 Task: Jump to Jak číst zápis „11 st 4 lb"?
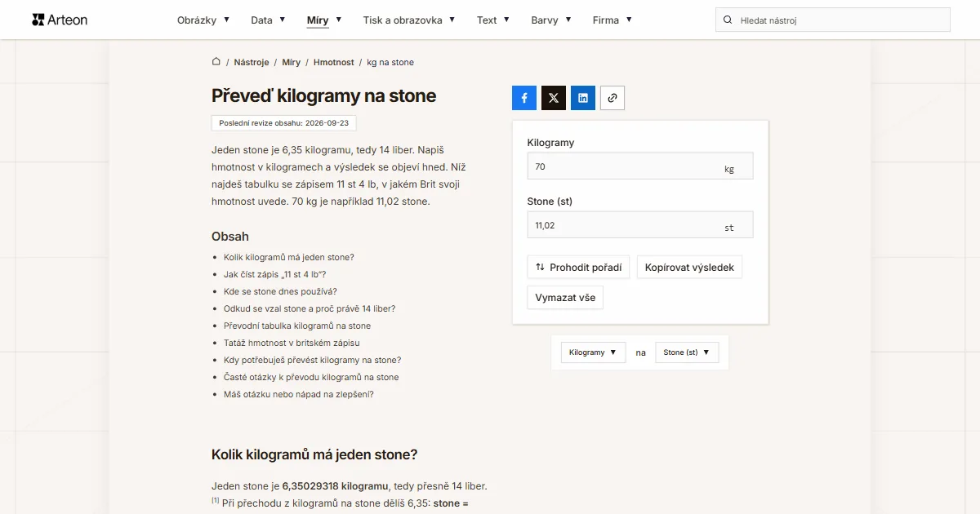(x=275, y=274)
